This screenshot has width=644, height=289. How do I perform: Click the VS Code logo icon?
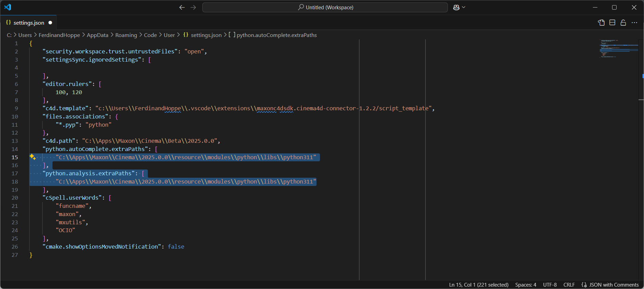(8, 7)
